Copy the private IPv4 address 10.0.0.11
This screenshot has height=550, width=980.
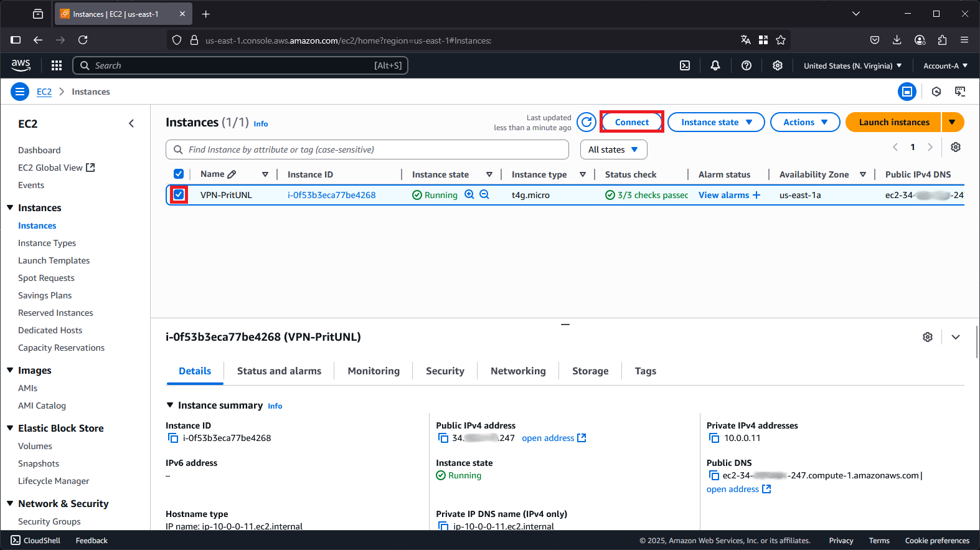pos(714,438)
